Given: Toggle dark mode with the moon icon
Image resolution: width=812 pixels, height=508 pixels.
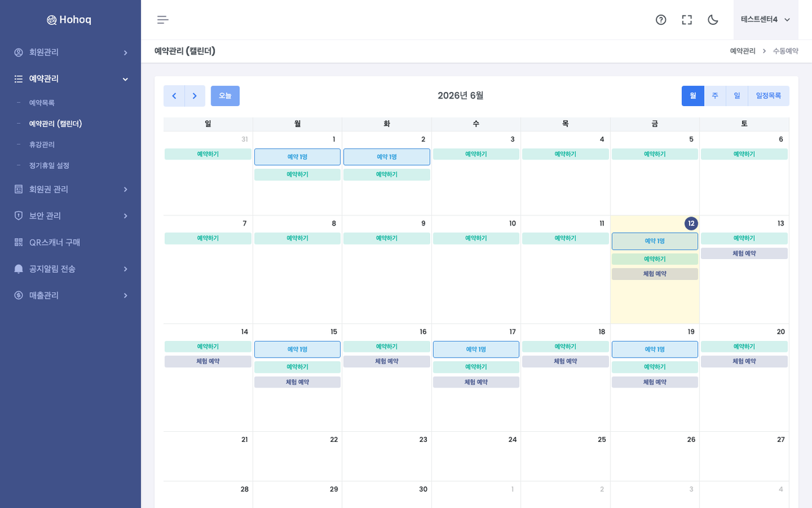Looking at the screenshot, I should 713,20.
